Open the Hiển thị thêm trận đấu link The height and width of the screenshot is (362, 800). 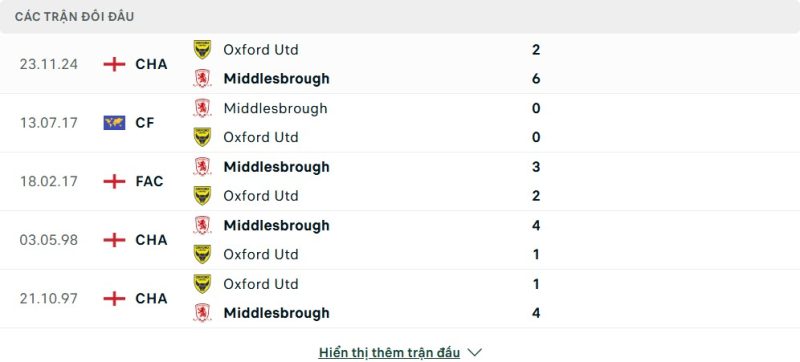pos(389,352)
